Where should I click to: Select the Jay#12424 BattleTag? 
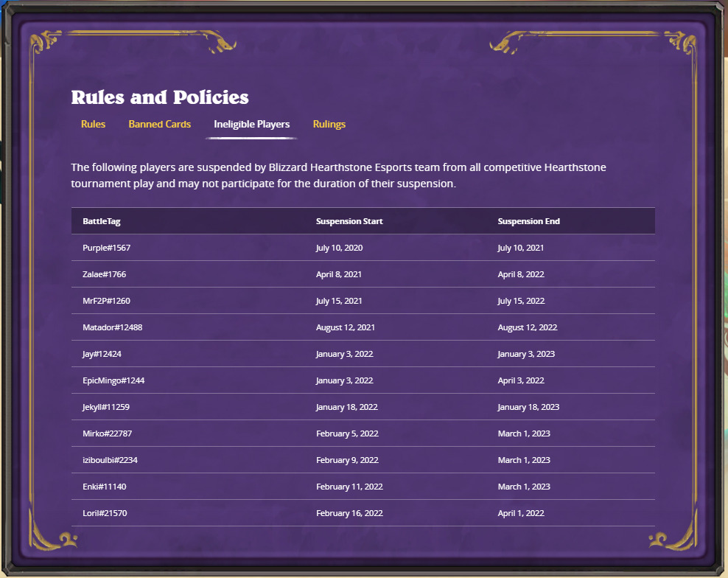coord(102,354)
